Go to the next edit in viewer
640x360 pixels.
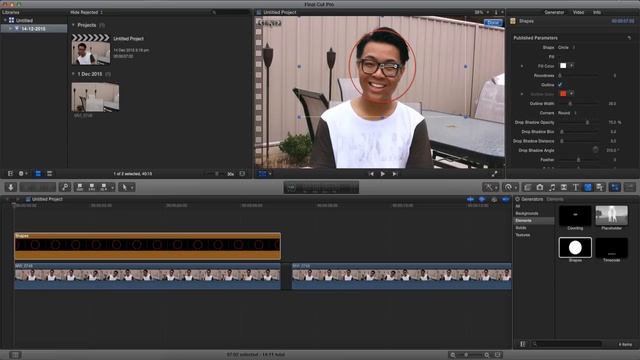tap(395, 174)
